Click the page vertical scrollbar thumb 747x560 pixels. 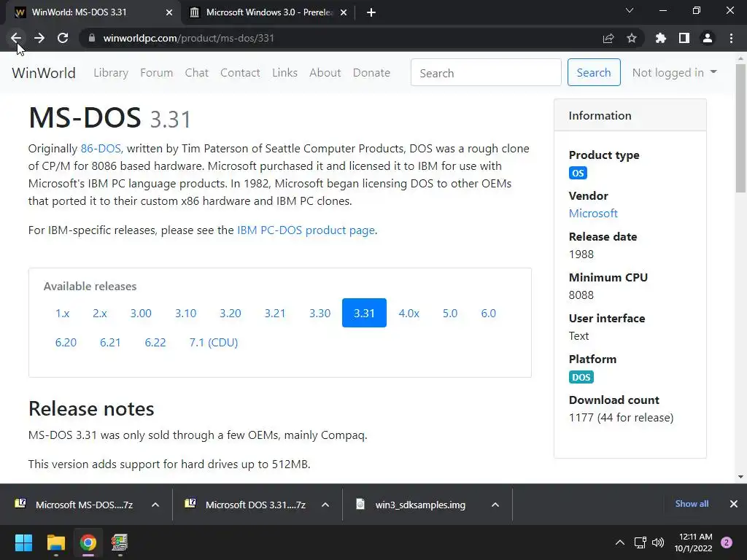[x=740, y=128]
